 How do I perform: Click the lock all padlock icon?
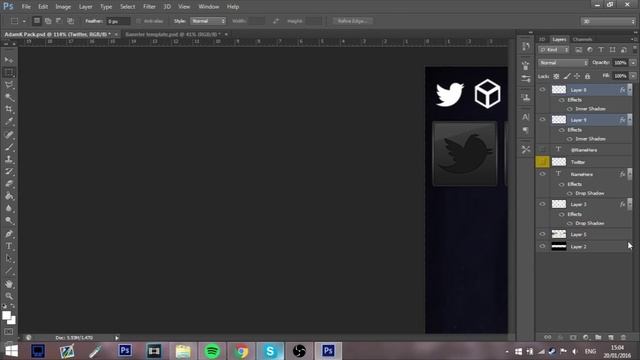(587, 76)
